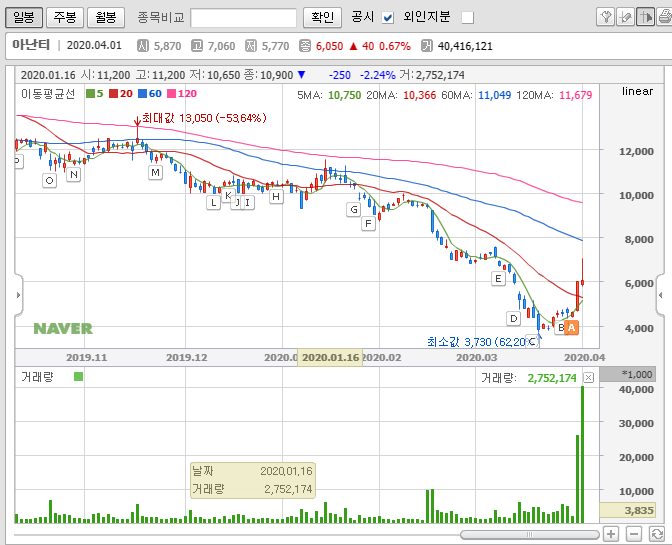Click the tallest volume bar at chart end
672x545 pixels.
pyautogui.click(x=582, y=454)
